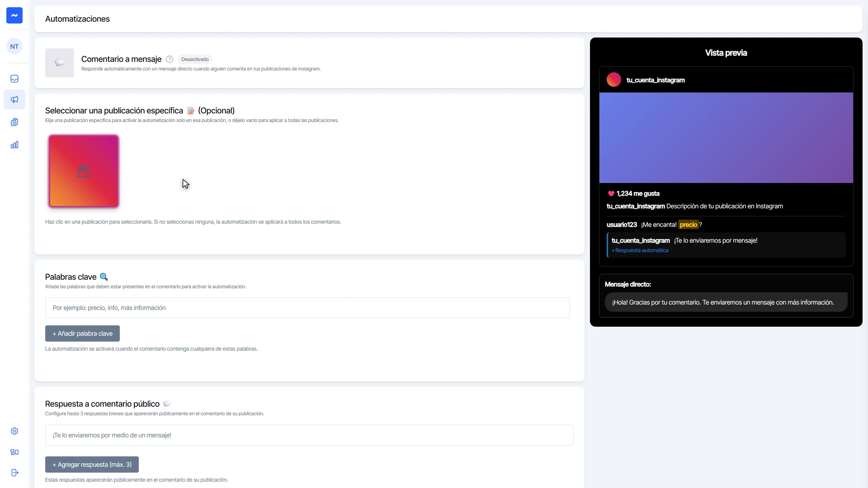Click 'Seleccionar una publicación específica' heading
The width and height of the screenshot is (868, 488).
click(114, 111)
